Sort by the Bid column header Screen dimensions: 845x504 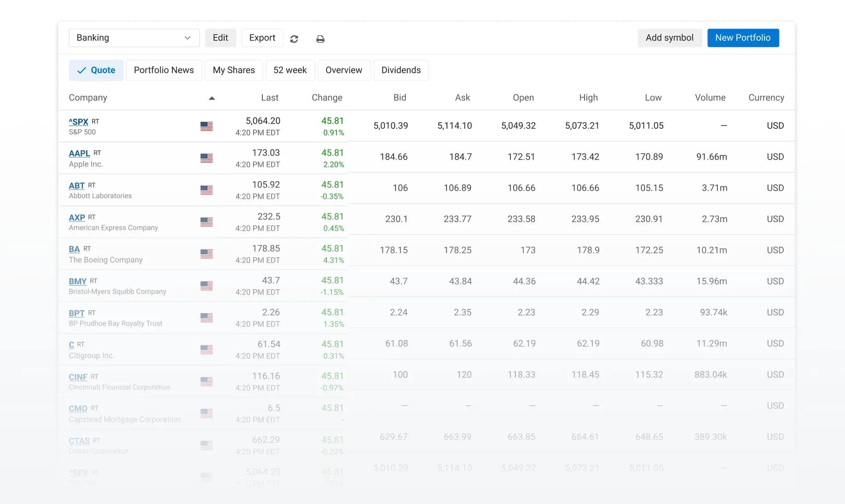(x=399, y=97)
